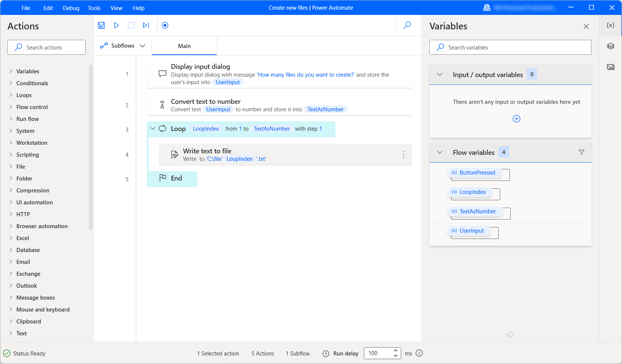Save the current flow
The width and height of the screenshot is (622, 364).
click(101, 25)
